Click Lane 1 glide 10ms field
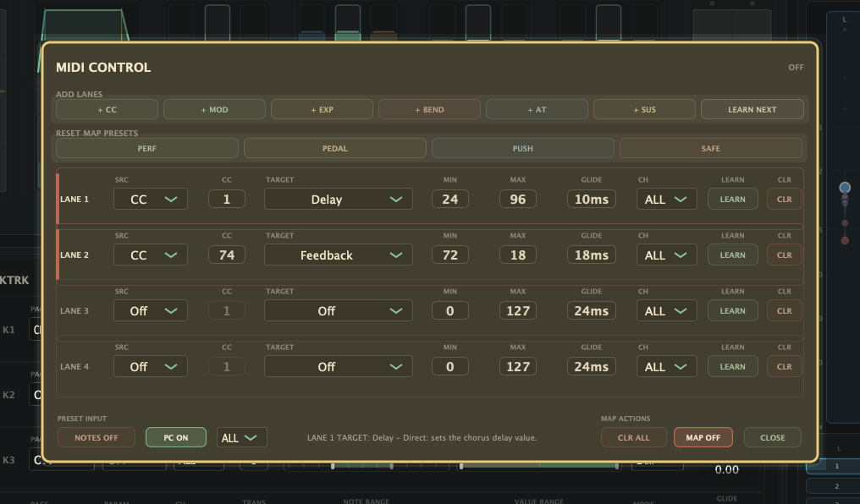 point(591,199)
